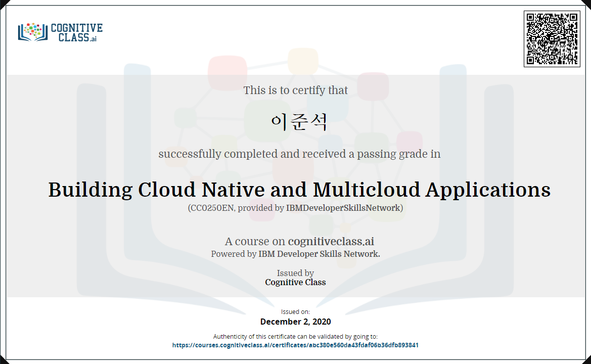Click the QR code image
591x364 pixels.
552,39
